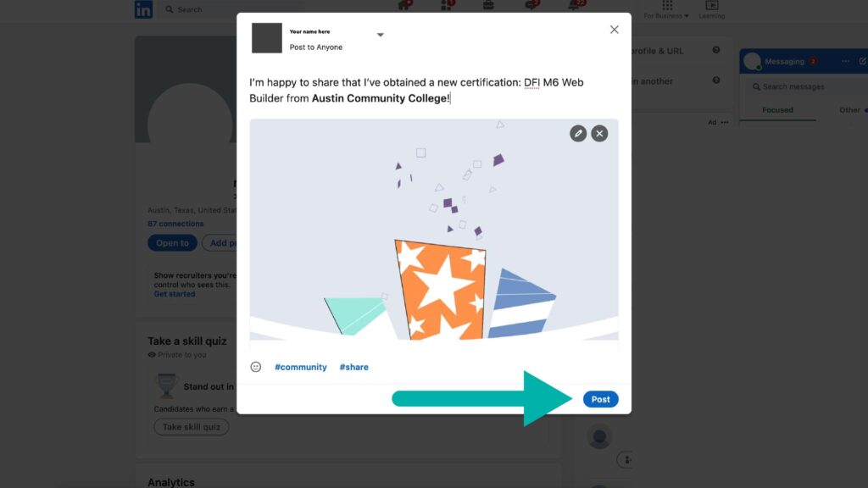Switch to the Focused messages tab

[777, 110]
